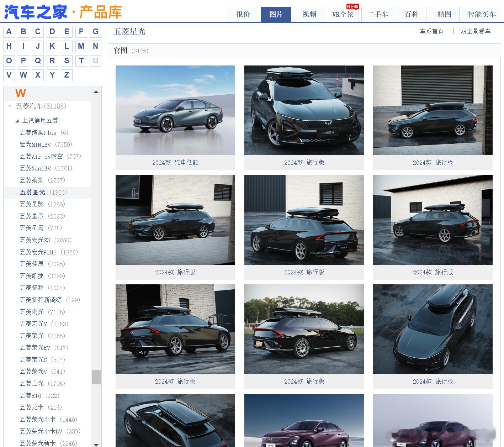Select letter T in the brand index

[x=81, y=61]
